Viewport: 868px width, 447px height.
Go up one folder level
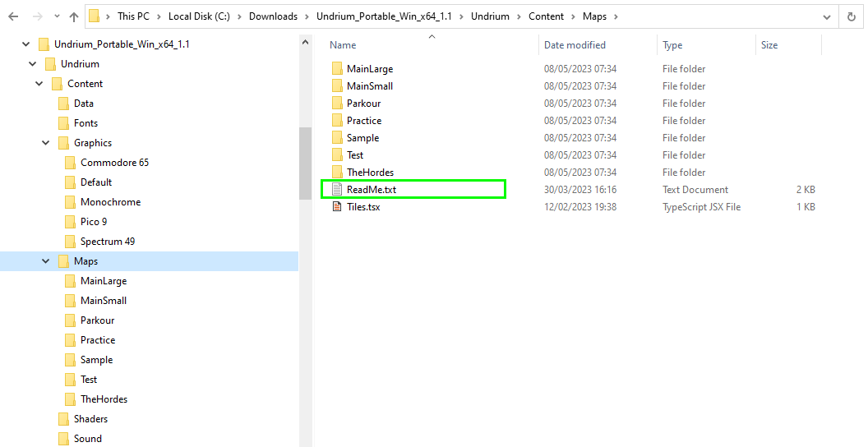74,16
